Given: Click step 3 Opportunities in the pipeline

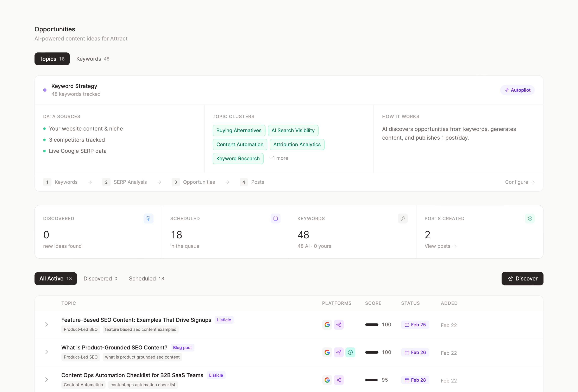Looking at the screenshot, I should coord(193,182).
